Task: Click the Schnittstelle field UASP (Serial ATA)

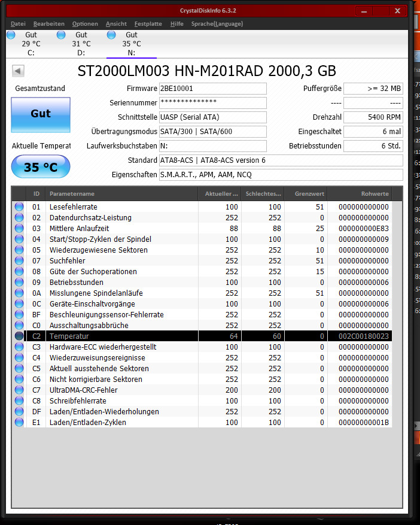Action: click(x=213, y=117)
